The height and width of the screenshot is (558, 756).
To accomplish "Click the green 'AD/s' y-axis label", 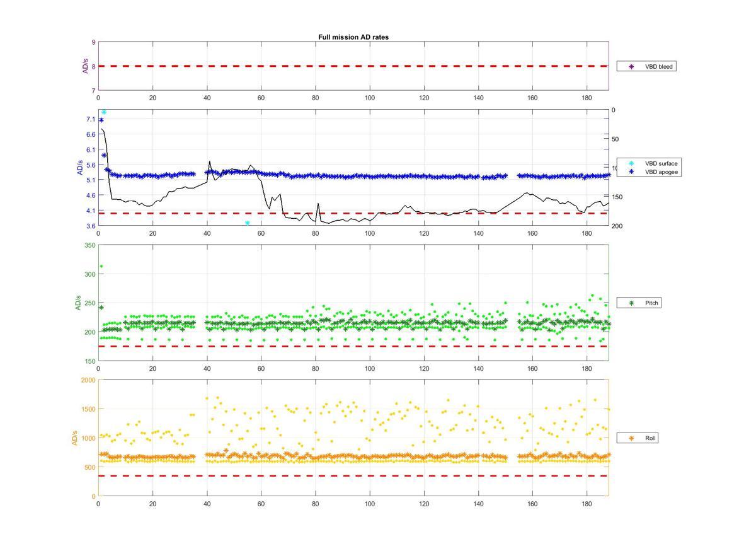I will [78, 303].
